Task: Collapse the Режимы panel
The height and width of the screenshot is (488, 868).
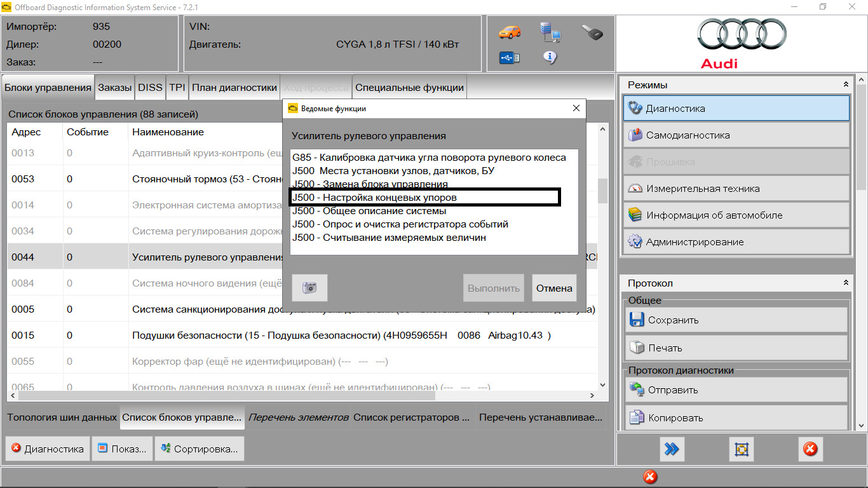Action: 845,85
